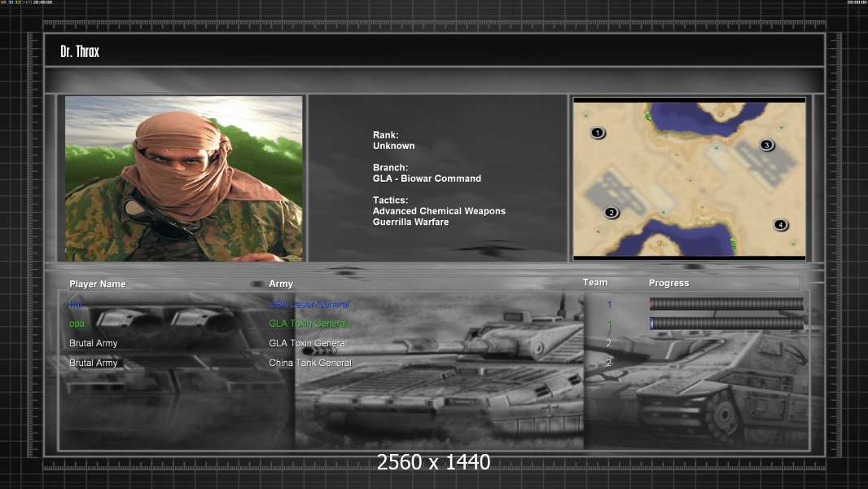The width and height of the screenshot is (868, 489).
Task: Click start position marker 2 on the map
Action: coord(612,213)
